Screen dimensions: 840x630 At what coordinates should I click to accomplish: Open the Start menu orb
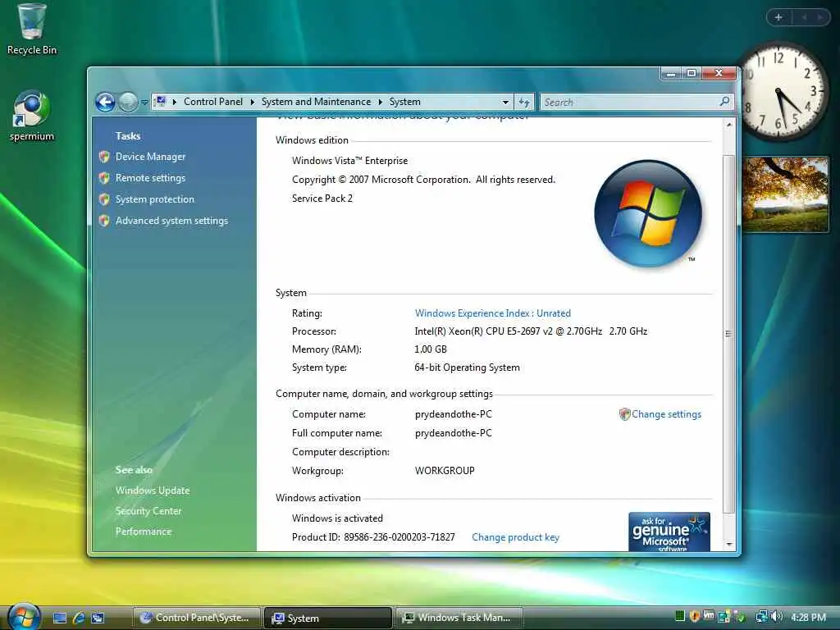pos(23,616)
